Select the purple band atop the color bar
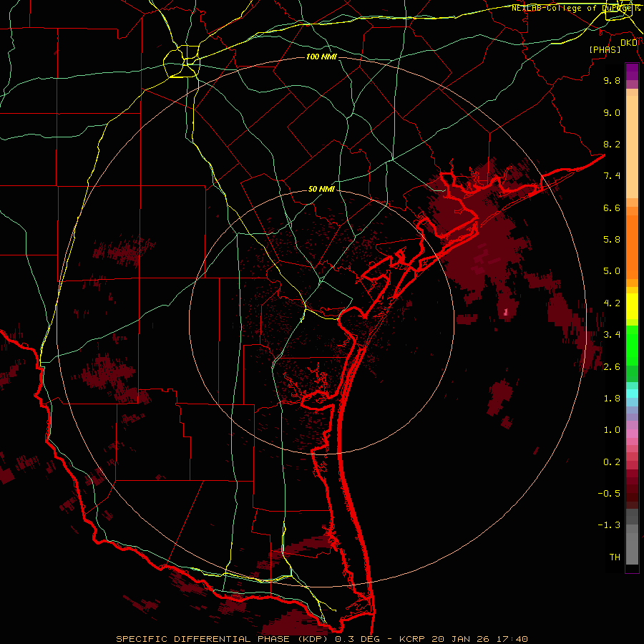 [632, 72]
